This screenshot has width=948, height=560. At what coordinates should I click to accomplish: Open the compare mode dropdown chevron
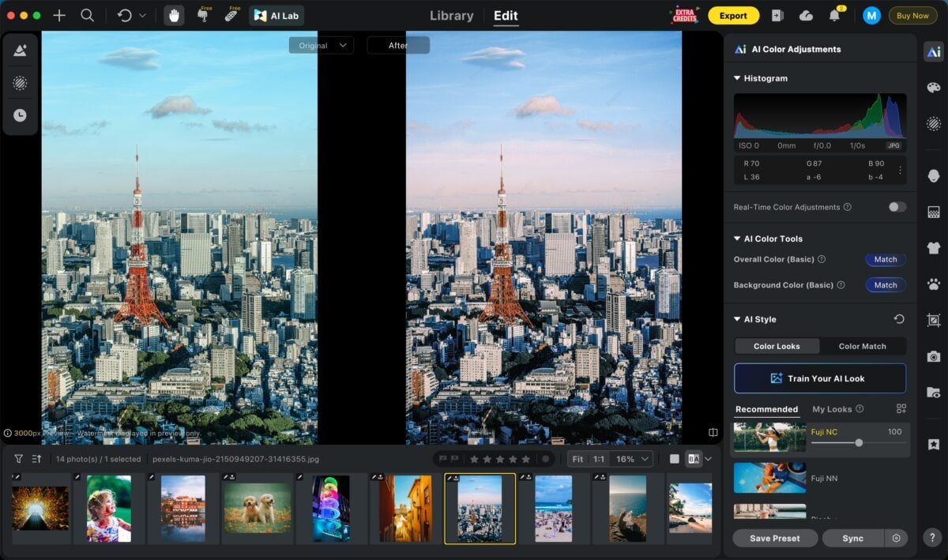click(709, 459)
